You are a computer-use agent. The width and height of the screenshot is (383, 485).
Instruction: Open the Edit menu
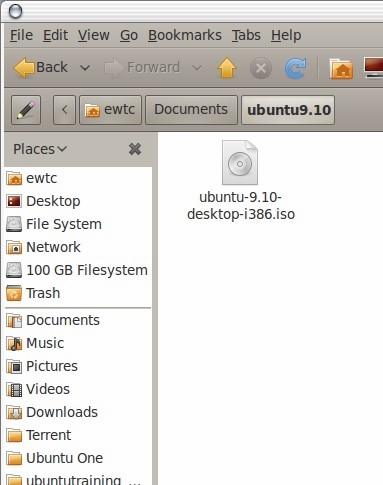coord(56,35)
